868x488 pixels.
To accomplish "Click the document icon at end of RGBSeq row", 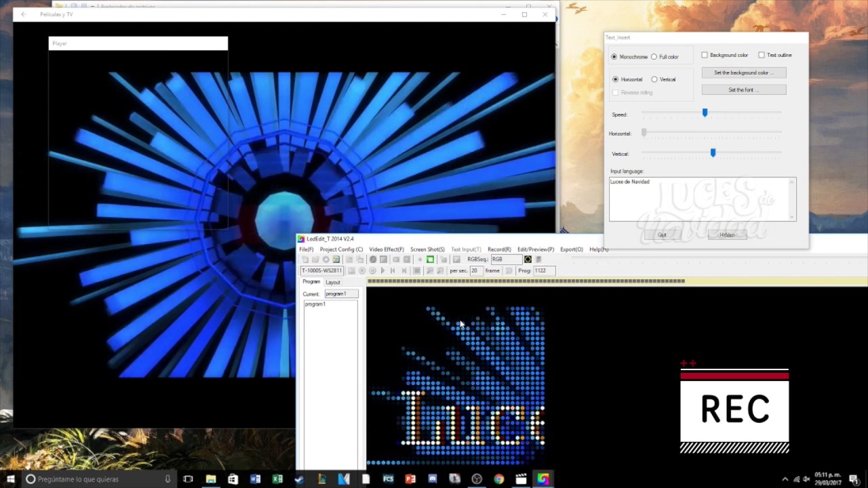I will click(x=538, y=260).
